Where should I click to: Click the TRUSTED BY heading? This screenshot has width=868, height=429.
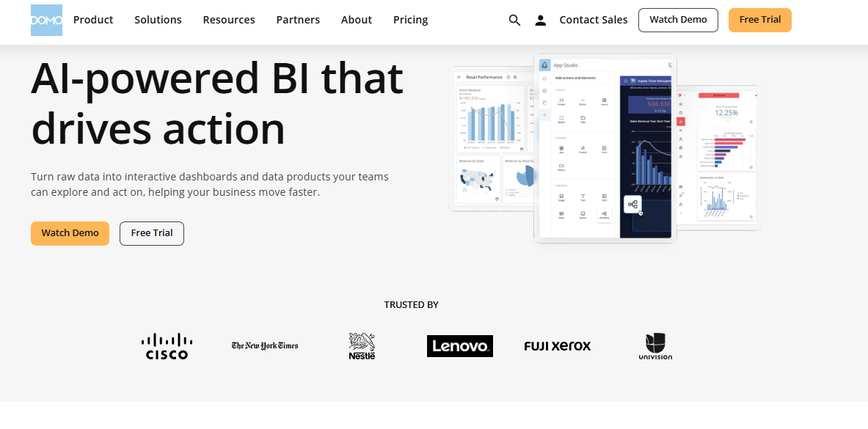coord(412,305)
